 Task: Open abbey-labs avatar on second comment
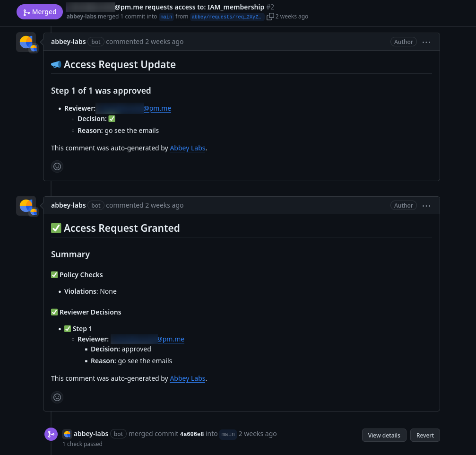coord(26,206)
